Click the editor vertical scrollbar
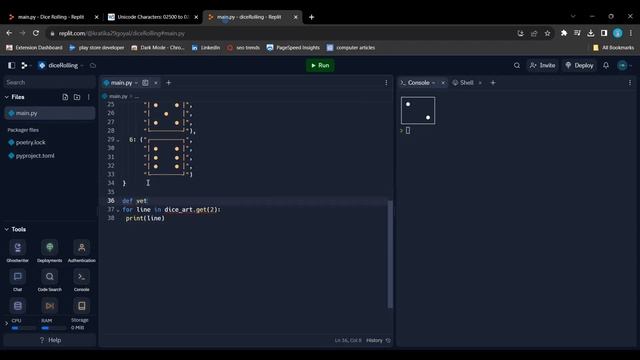 click(x=390, y=254)
